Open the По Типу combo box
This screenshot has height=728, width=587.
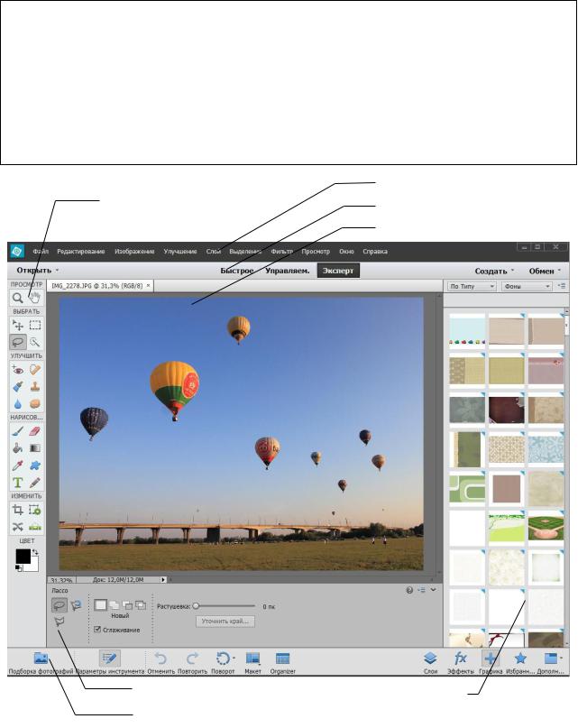point(472,287)
